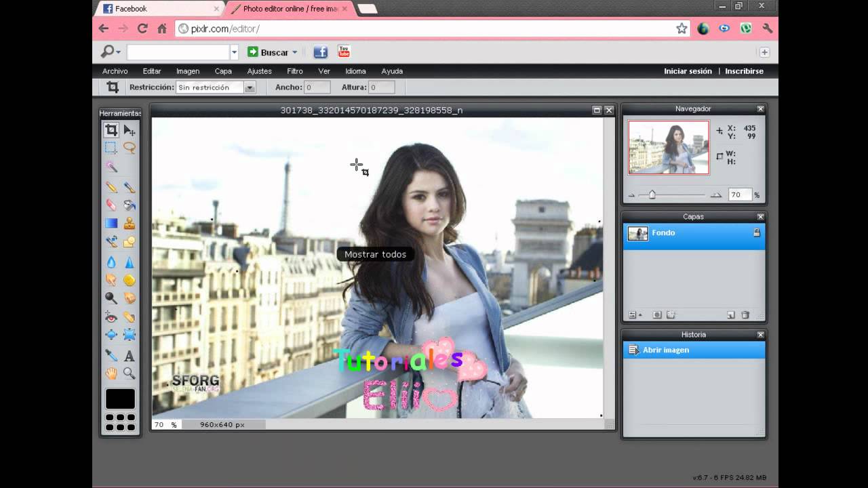The height and width of the screenshot is (488, 868).
Task: Open the Buscar dropdown arrow
Action: [295, 52]
